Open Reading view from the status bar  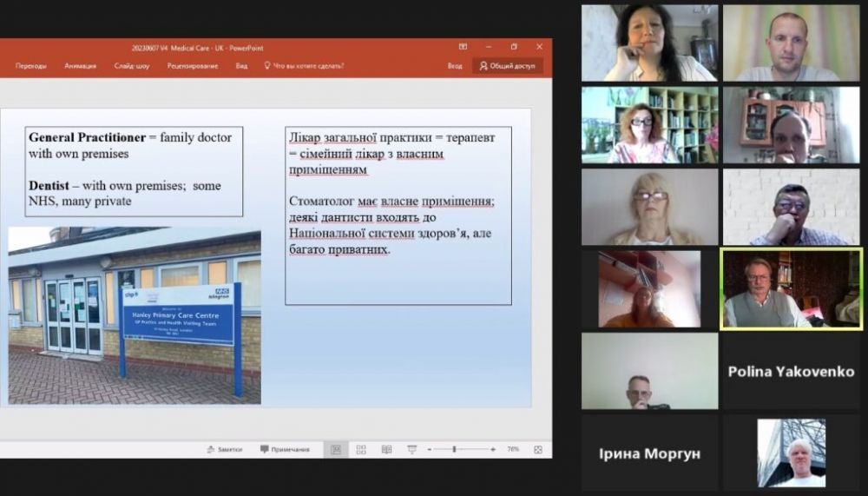(386, 449)
